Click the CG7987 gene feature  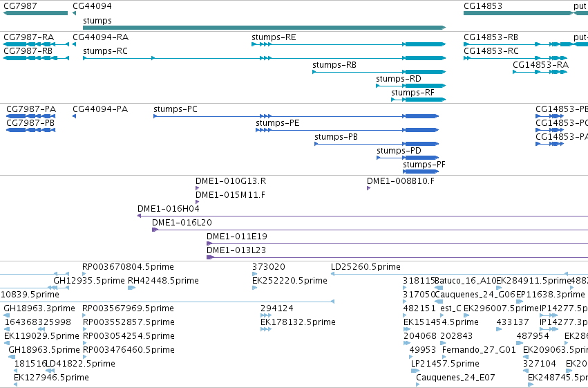click(x=36, y=13)
